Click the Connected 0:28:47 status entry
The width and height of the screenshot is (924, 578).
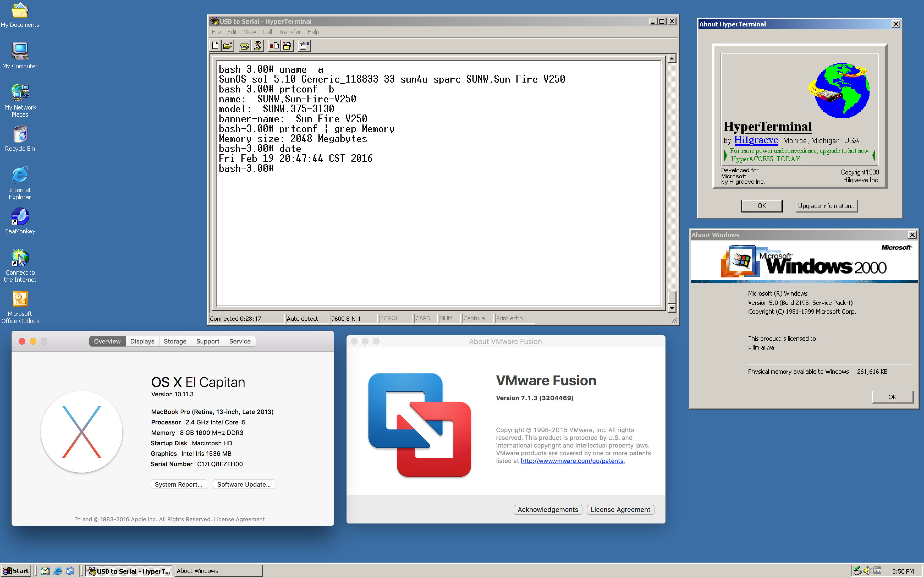(247, 318)
